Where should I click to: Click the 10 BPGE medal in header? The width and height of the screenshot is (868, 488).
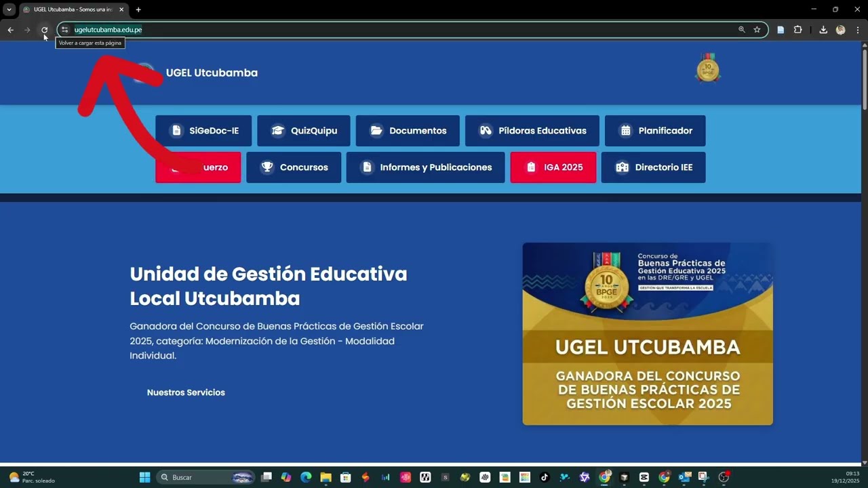[x=708, y=68]
